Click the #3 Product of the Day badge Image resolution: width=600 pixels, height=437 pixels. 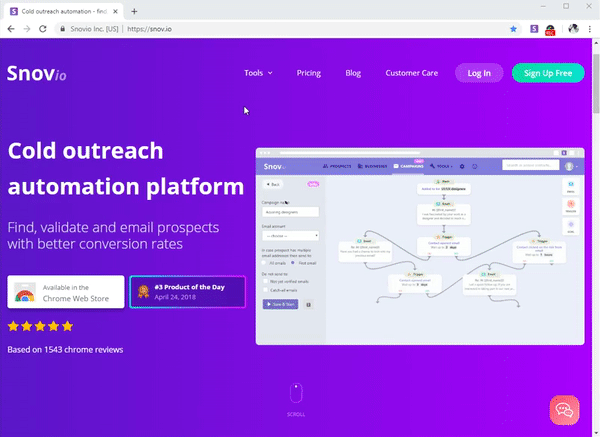[188, 292]
